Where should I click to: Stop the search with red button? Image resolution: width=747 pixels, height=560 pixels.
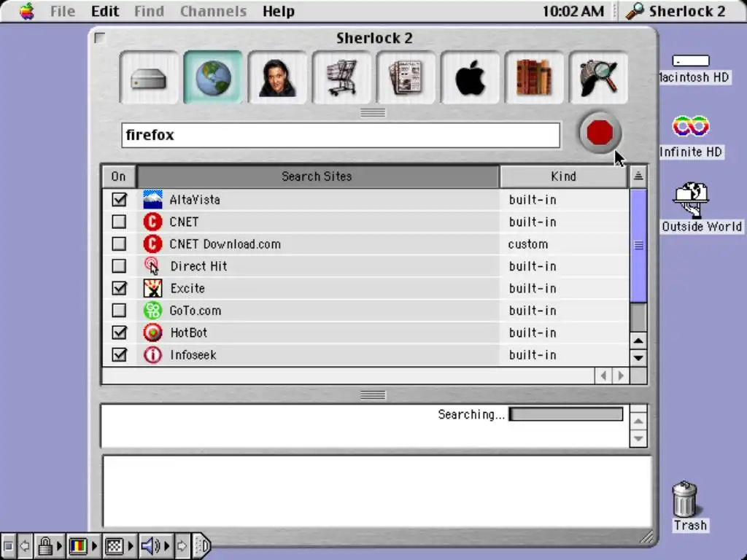click(600, 133)
